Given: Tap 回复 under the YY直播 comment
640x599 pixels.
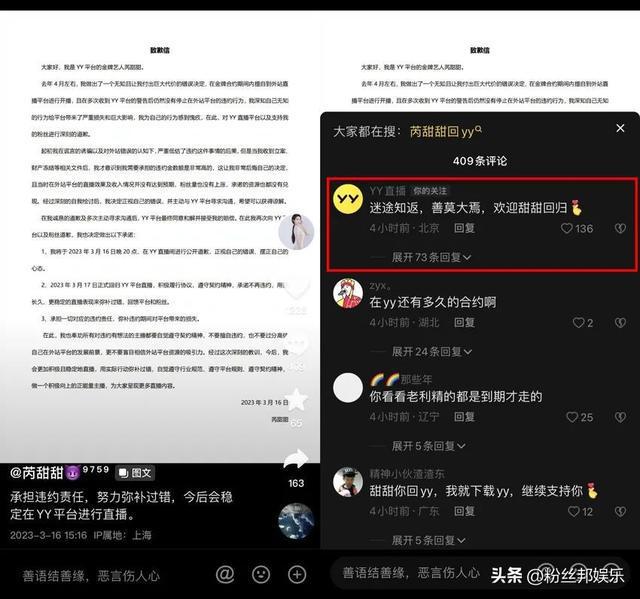Looking at the screenshot, I should [465, 228].
